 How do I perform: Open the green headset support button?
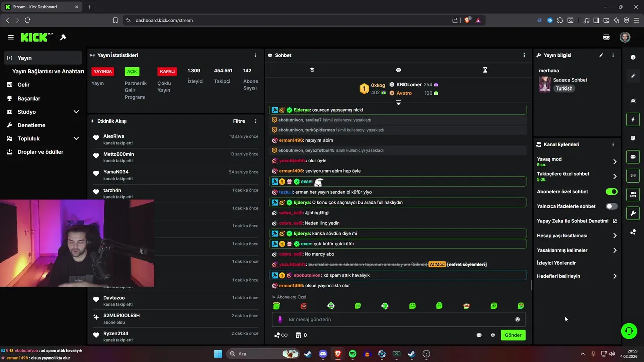[x=629, y=331]
